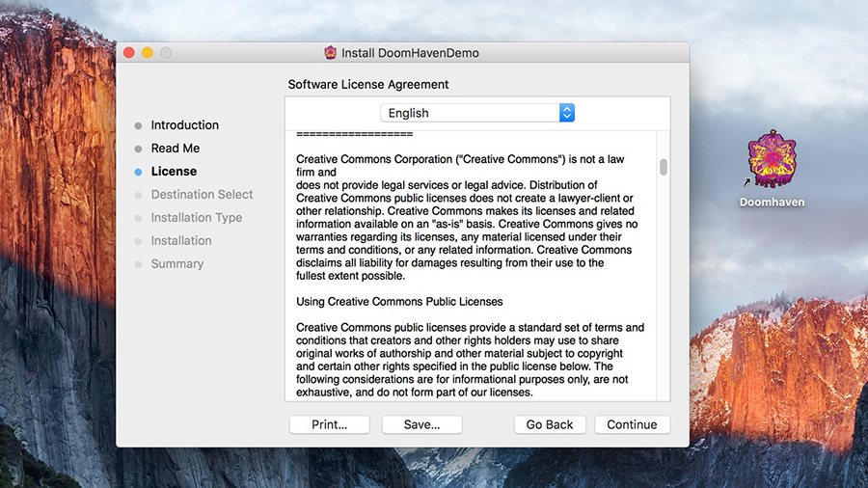The width and height of the screenshot is (868, 488).
Task: Click the line starting 'exhaustive, and do not form'
Action: (414, 393)
